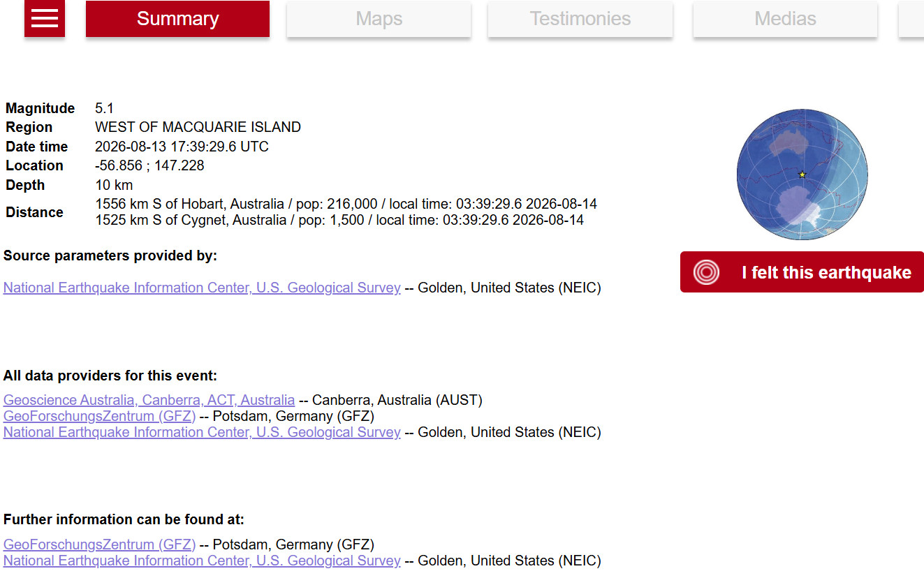This screenshot has height=578, width=924.
Task: Open the partially visible tab after Medias
Action: 911,19
